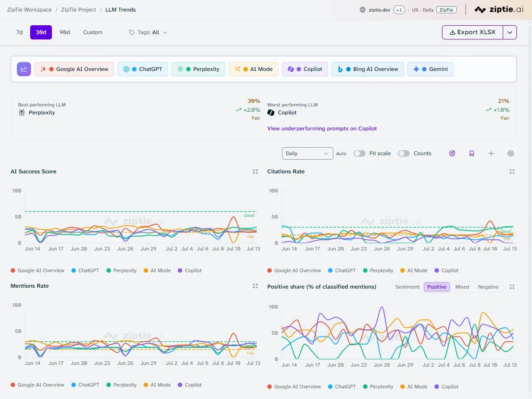Image resolution: width=532 pixels, height=399 pixels.
Task: Click ChatGPT legend in Positive share chart
Action: (x=342, y=387)
